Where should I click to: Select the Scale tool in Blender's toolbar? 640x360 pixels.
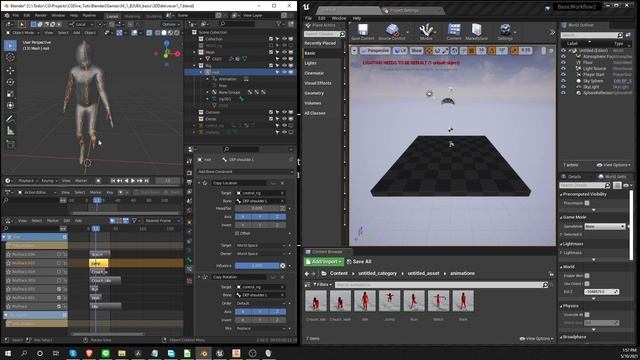10,94
